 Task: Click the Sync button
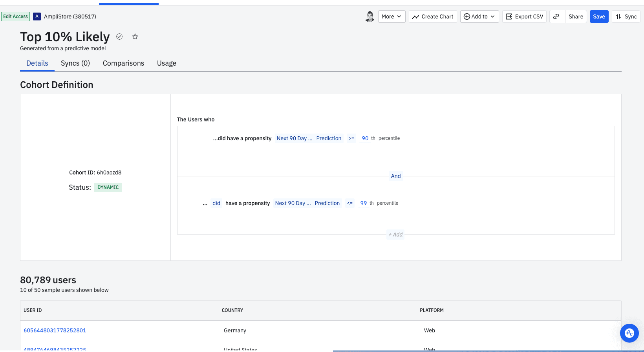[x=626, y=16]
